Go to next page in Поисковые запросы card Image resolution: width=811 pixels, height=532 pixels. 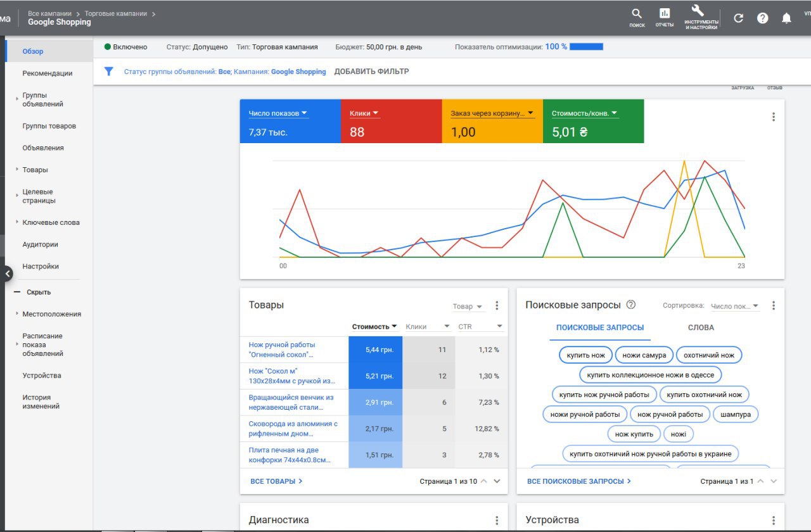pyautogui.click(x=774, y=481)
